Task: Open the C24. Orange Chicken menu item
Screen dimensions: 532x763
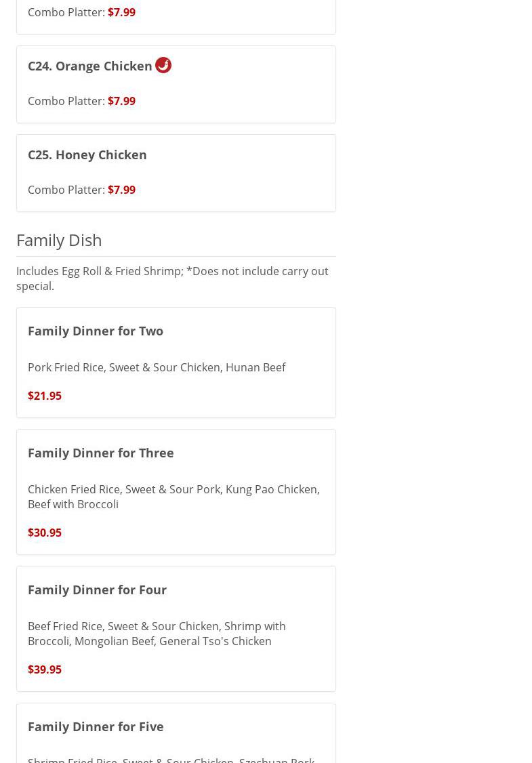Action: pyautogui.click(x=89, y=66)
